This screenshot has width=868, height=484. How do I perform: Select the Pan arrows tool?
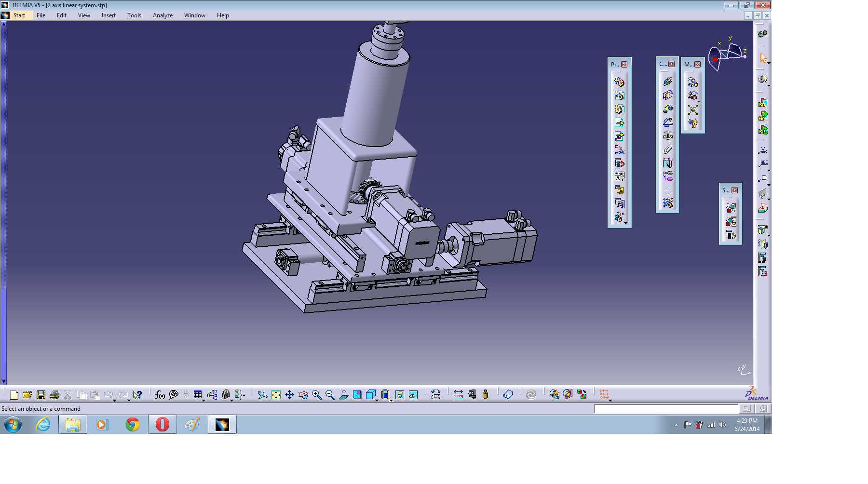coord(289,395)
